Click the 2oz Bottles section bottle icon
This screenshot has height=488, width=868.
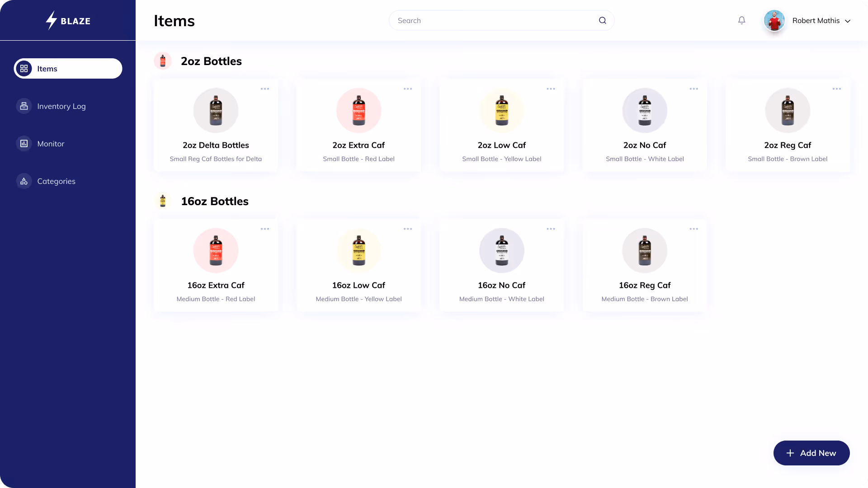pos(163,61)
